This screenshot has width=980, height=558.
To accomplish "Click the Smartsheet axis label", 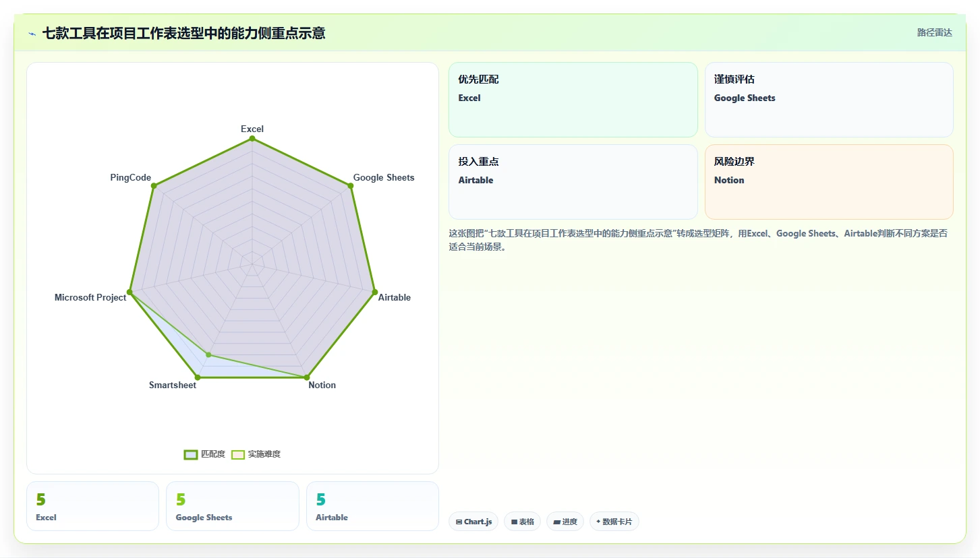I will [x=173, y=385].
